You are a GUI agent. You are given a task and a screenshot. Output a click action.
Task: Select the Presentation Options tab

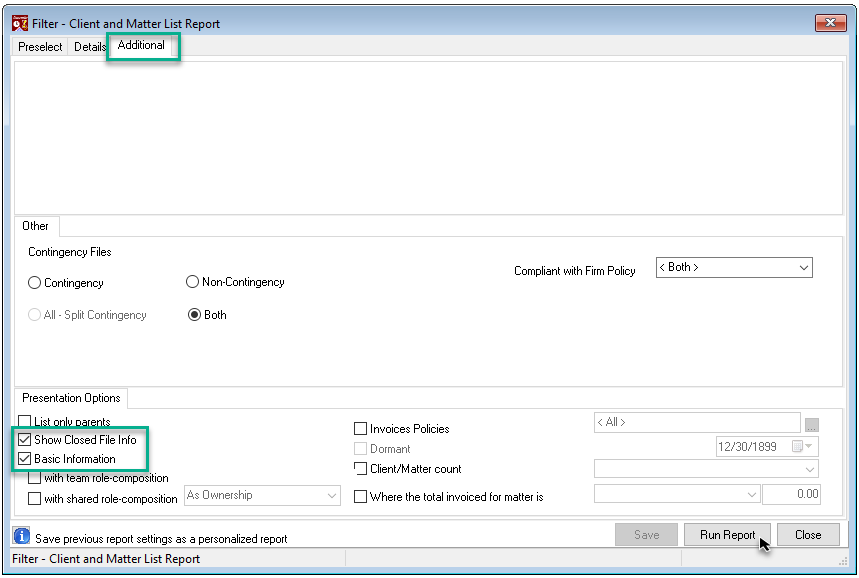(x=71, y=398)
